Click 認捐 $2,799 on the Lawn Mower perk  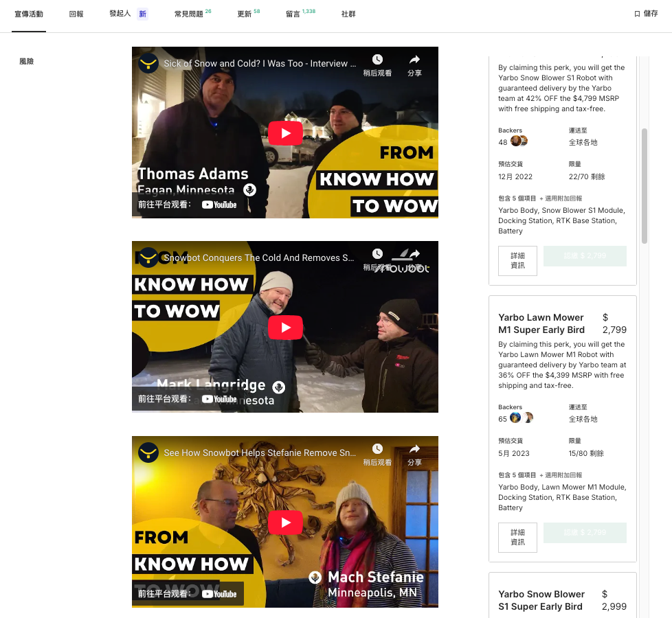pos(585,532)
